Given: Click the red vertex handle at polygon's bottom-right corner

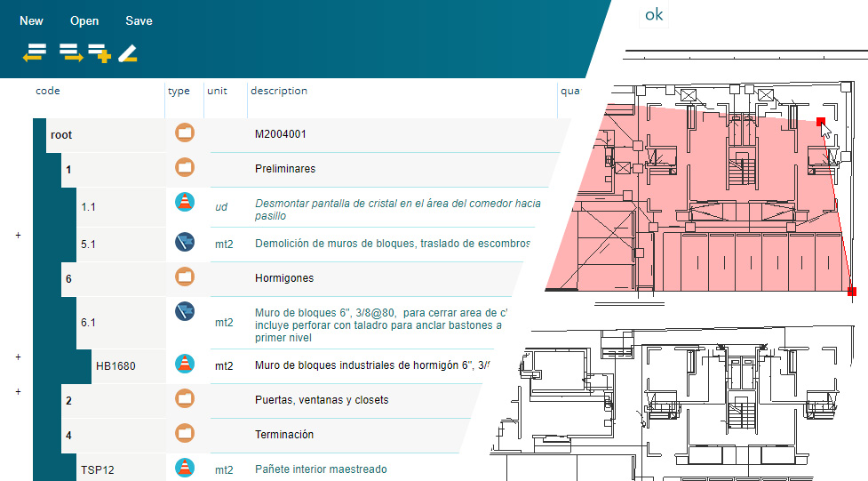Looking at the screenshot, I should [852, 292].
